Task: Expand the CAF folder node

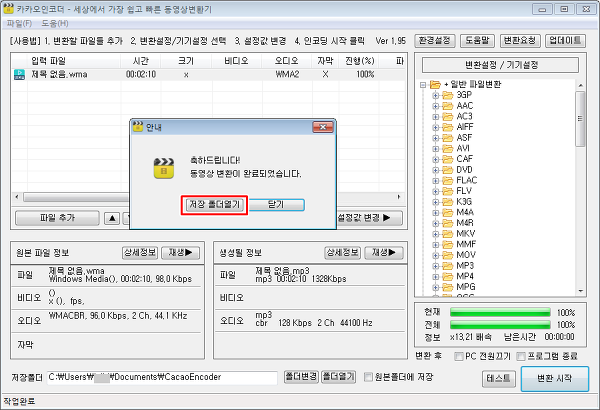Action: tap(435, 160)
